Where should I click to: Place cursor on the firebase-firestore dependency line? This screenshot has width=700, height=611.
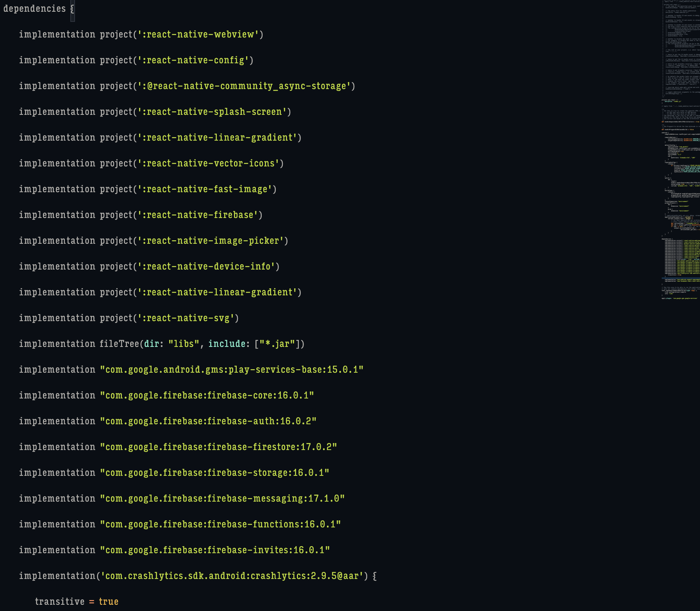[x=219, y=447]
